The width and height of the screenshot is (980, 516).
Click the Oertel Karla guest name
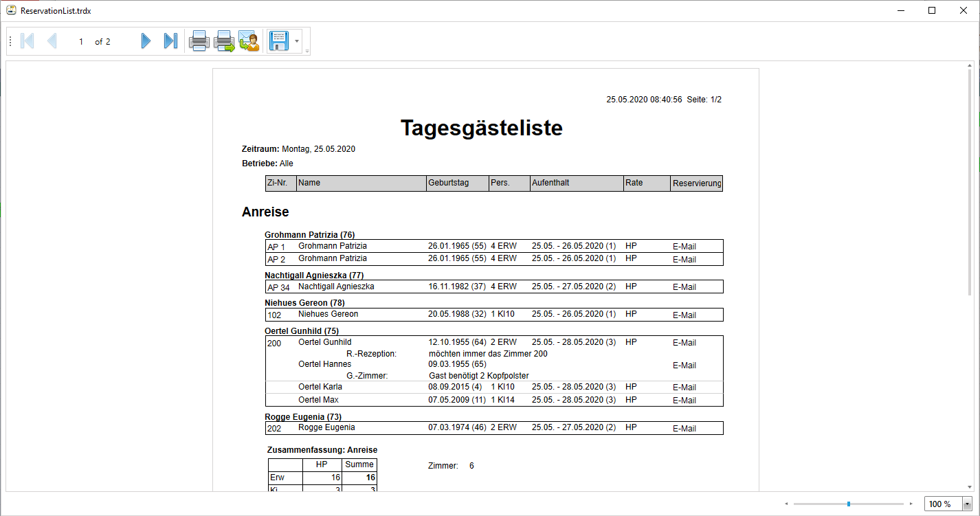320,387
